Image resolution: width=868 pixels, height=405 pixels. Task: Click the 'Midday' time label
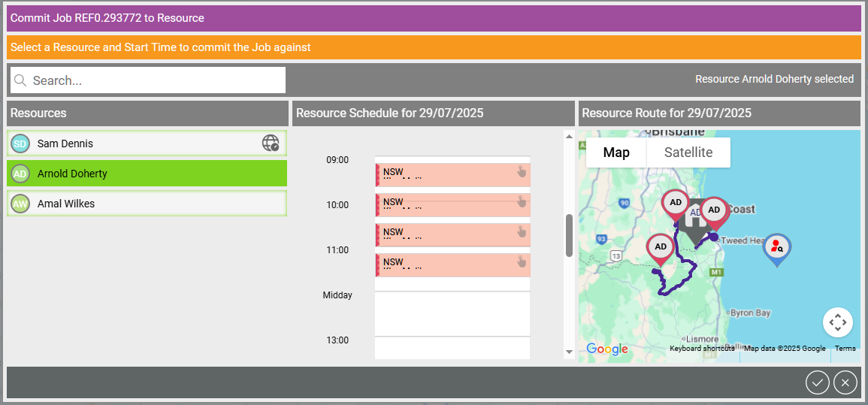click(x=337, y=295)
